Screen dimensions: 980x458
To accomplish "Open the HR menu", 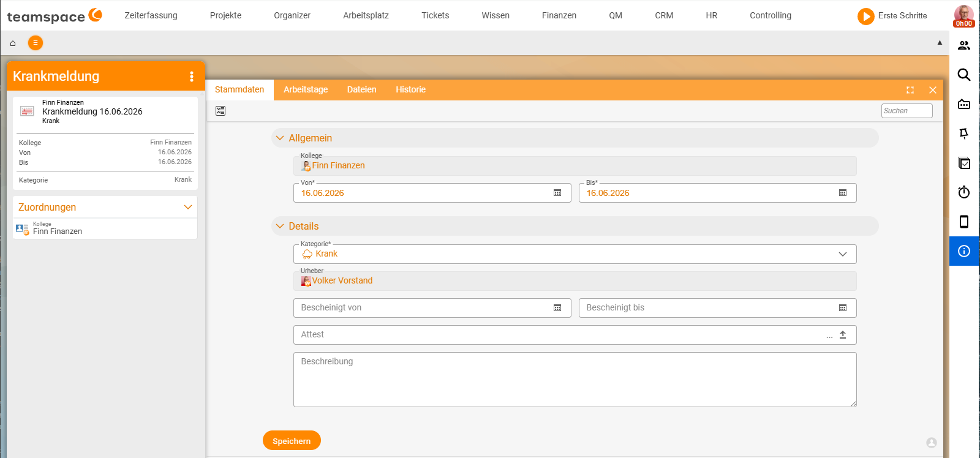I will pos(711,15).
